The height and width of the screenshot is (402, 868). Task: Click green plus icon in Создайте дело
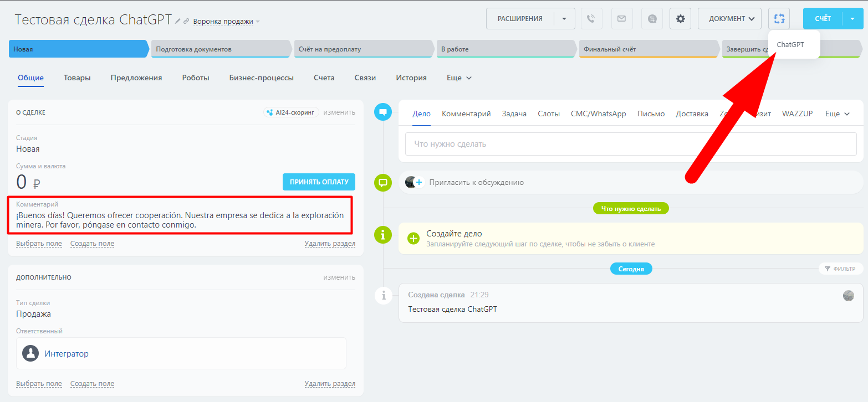point(413,239)
